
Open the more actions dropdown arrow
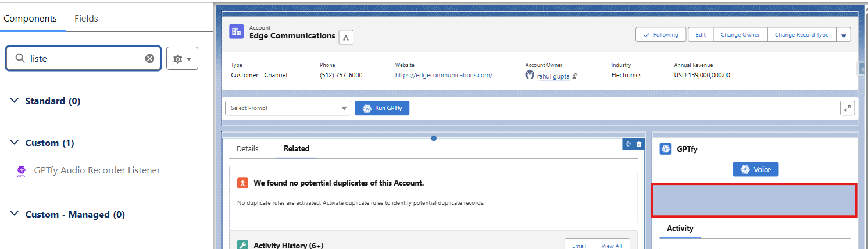click(x=844, y=35)
